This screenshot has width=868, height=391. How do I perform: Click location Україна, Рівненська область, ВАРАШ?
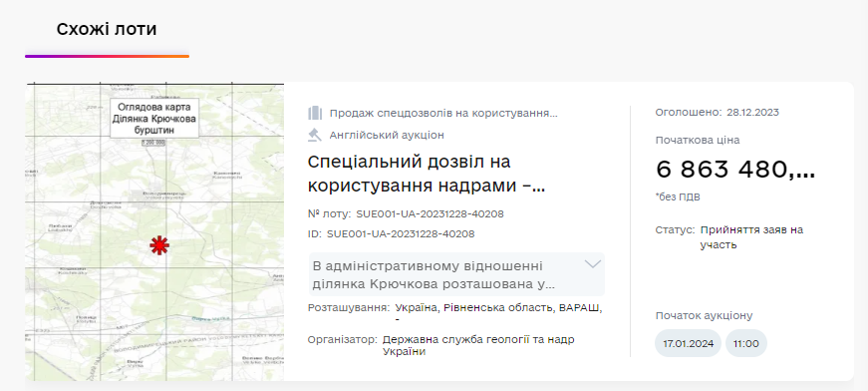(498, 308)
